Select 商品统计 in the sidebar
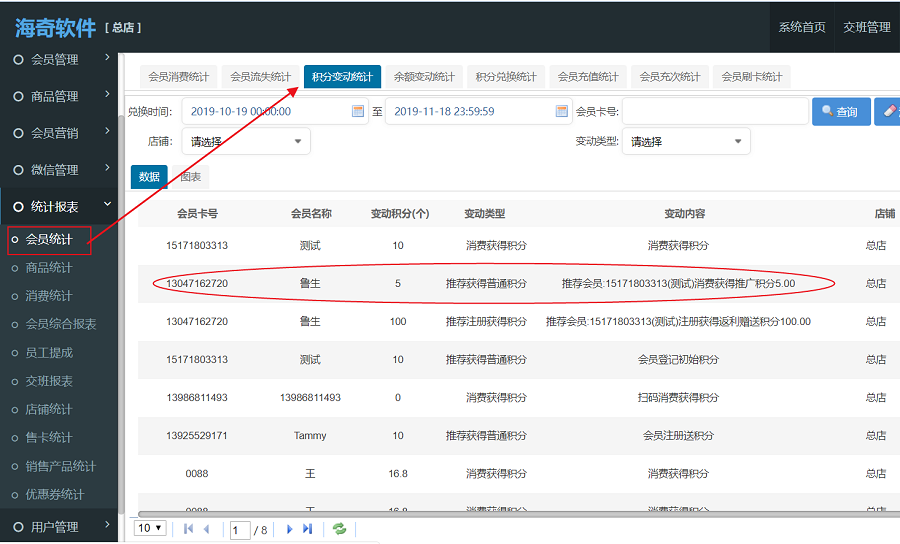This screenshot has height=544, width=900. pos(48,268)
